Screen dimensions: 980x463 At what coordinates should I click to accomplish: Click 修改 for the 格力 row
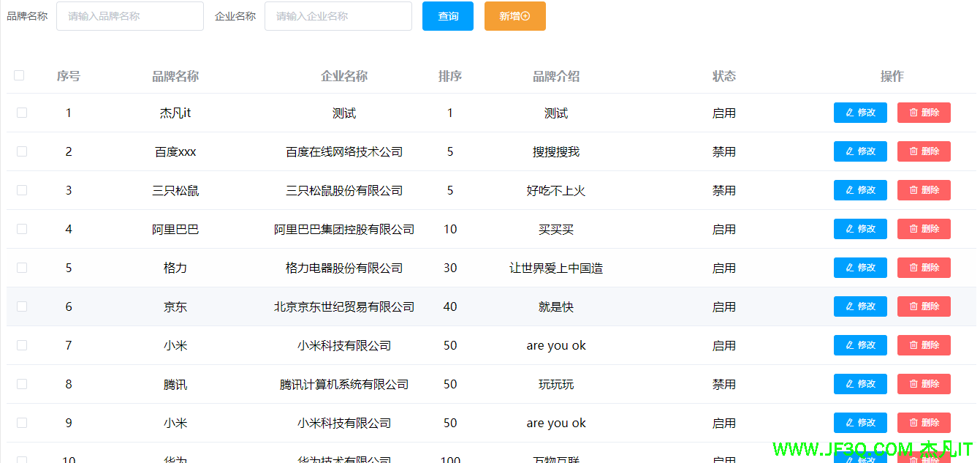coord(859,268)
